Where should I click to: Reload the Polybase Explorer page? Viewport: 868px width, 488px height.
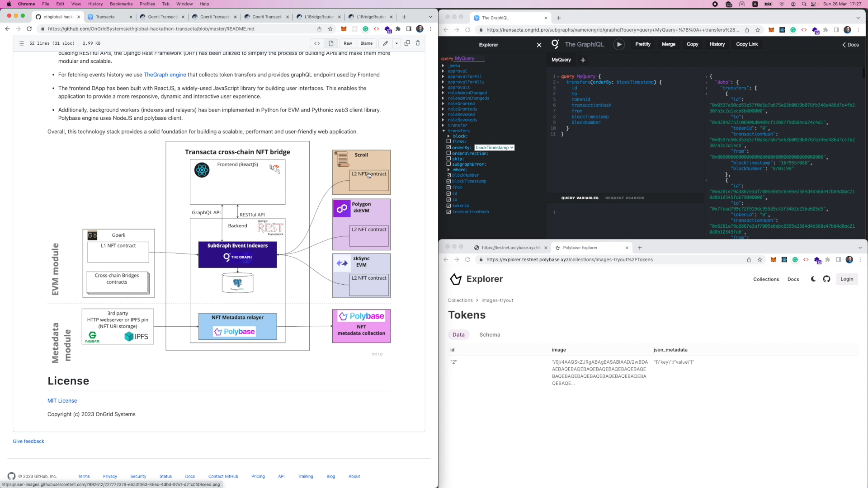pyautogui.click(x=467, y=260)
